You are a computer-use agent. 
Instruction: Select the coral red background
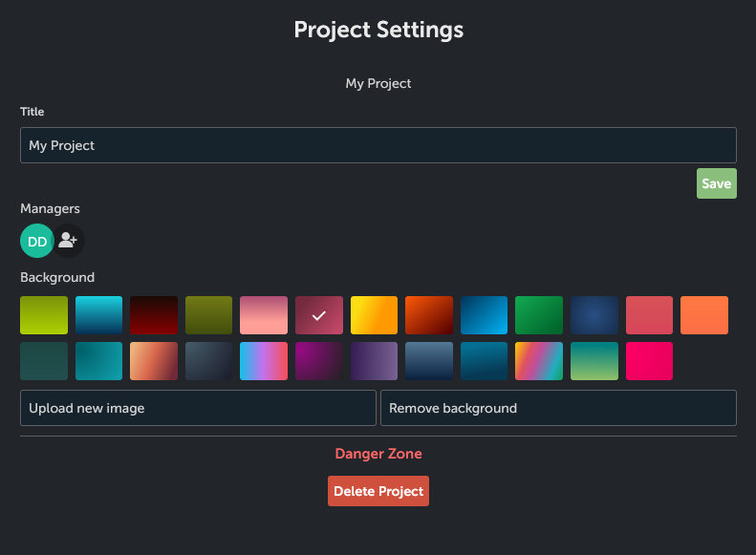click(x=650, y=315)
